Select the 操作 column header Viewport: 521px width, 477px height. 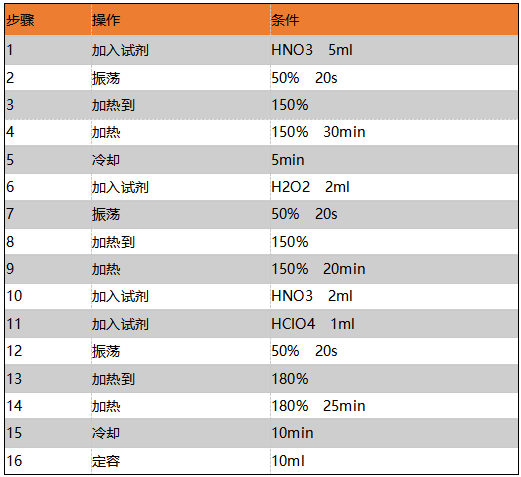coord(181,20)
